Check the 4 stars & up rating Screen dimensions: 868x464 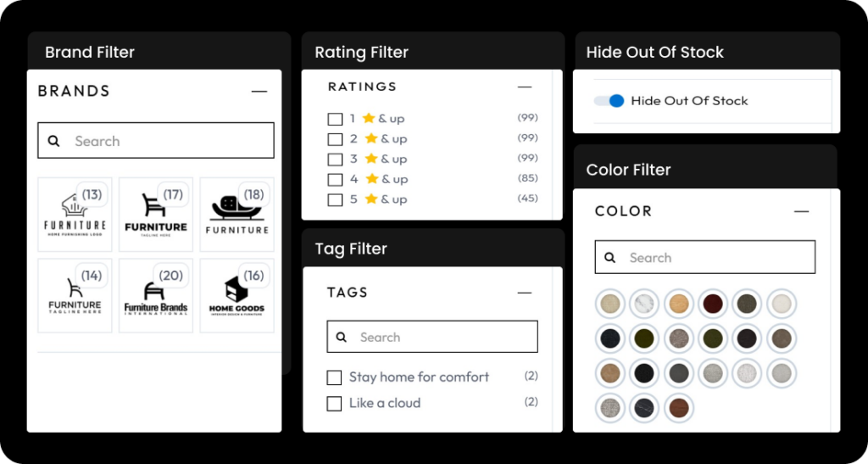click(335, 180)
